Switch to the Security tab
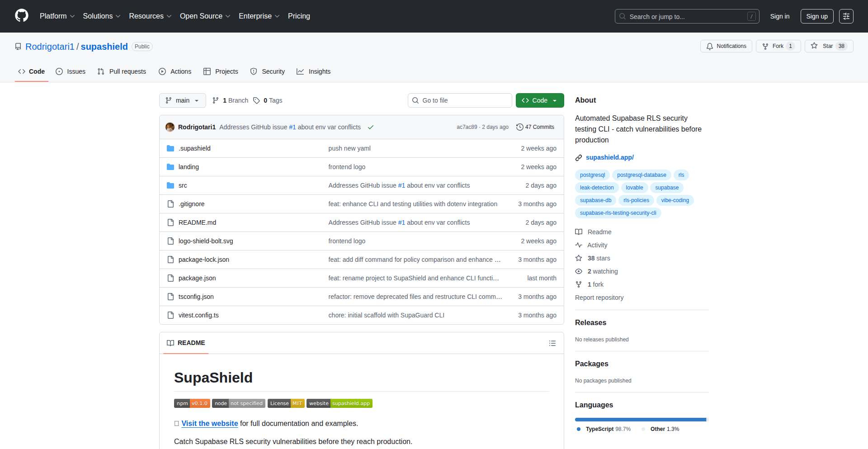This screenshot has height=449, width=868. 268,71
